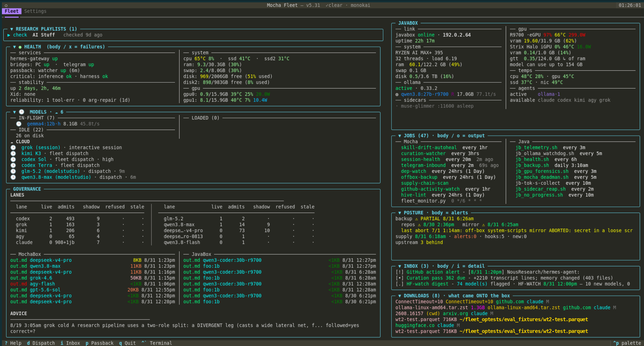Screen dimensions: 644x346
Task: Choose Quit in the footer bar
Action: 127,343
